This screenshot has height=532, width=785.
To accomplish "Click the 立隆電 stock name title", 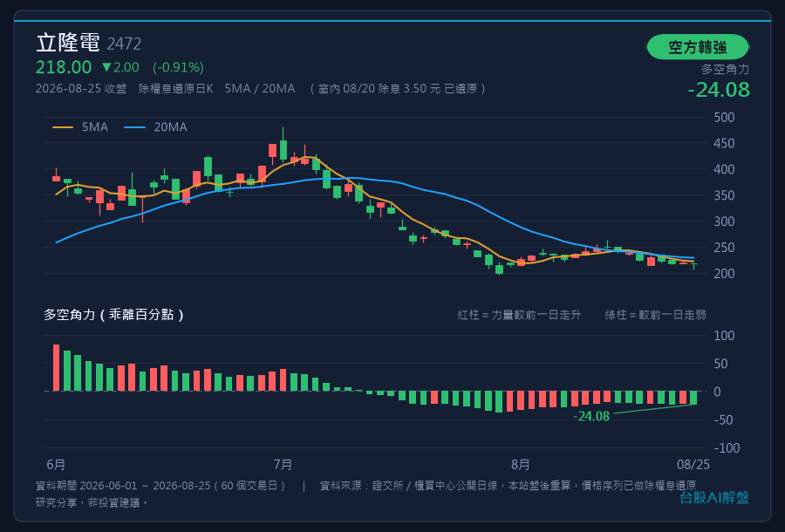I will point(68,43).
